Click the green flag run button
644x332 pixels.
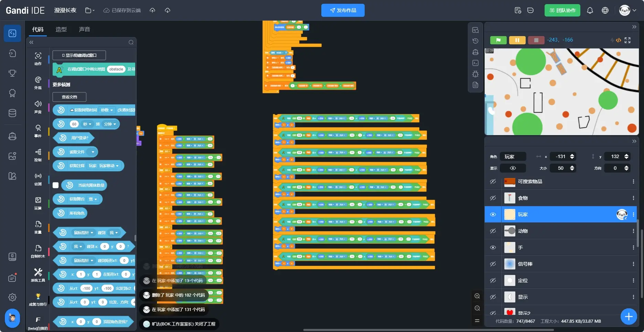click(498, 40)
